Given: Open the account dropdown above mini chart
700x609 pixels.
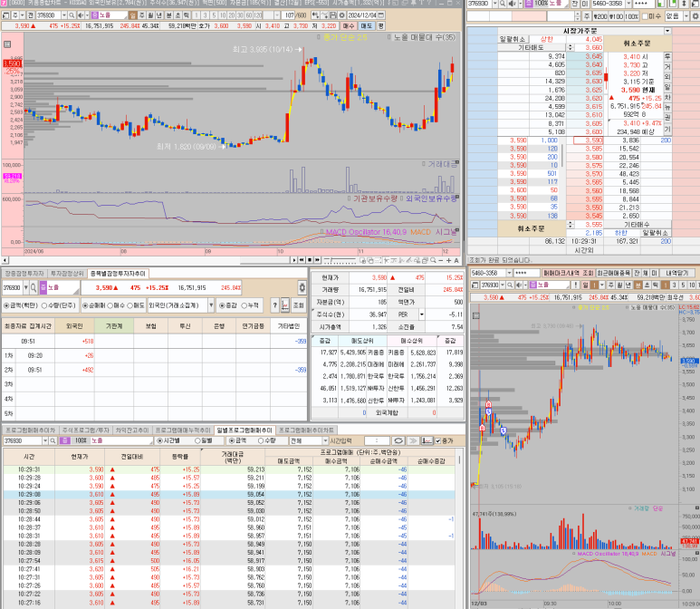Looking at the screenshot, I should click(x=509, y=273).
